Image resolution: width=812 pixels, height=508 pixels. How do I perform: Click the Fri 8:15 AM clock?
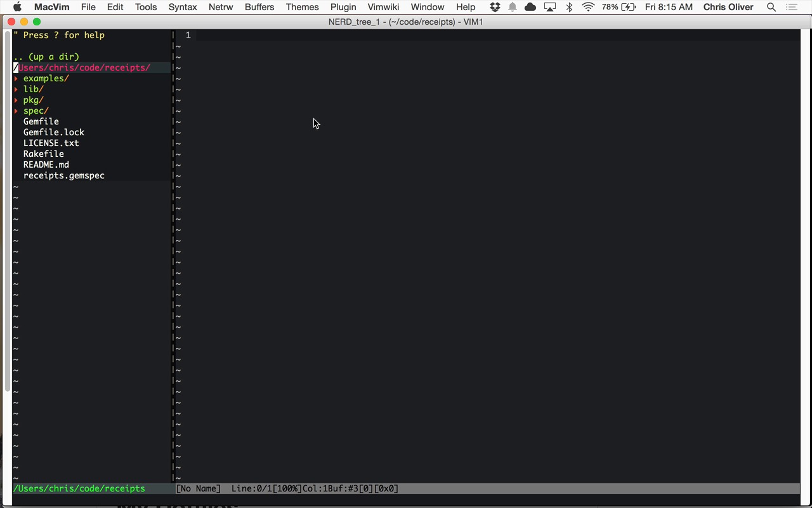(x=669, y=7)
